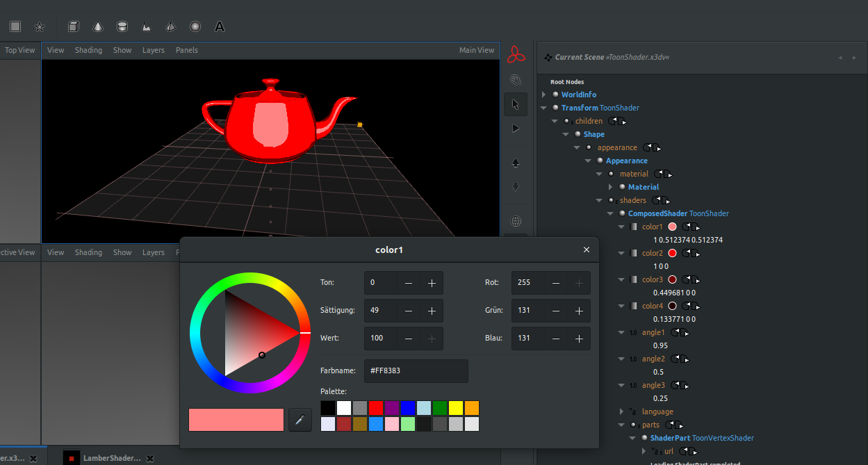868x465 pixels.
Task: Close the LamberShader tab
Action: click(x=150, y=458)
